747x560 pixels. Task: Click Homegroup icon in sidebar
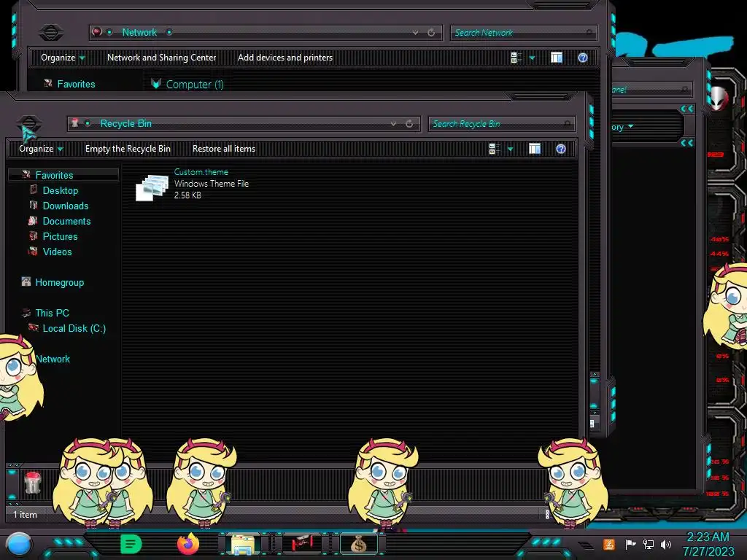click(x=26, y=281)
